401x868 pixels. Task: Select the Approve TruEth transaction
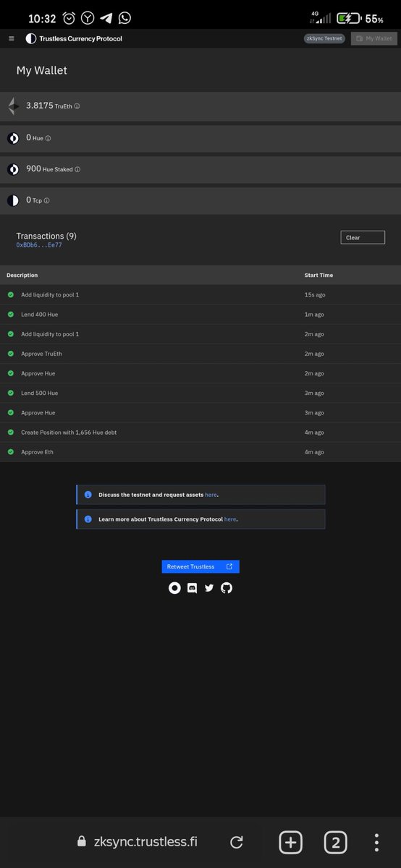click(x=200, y=354)
